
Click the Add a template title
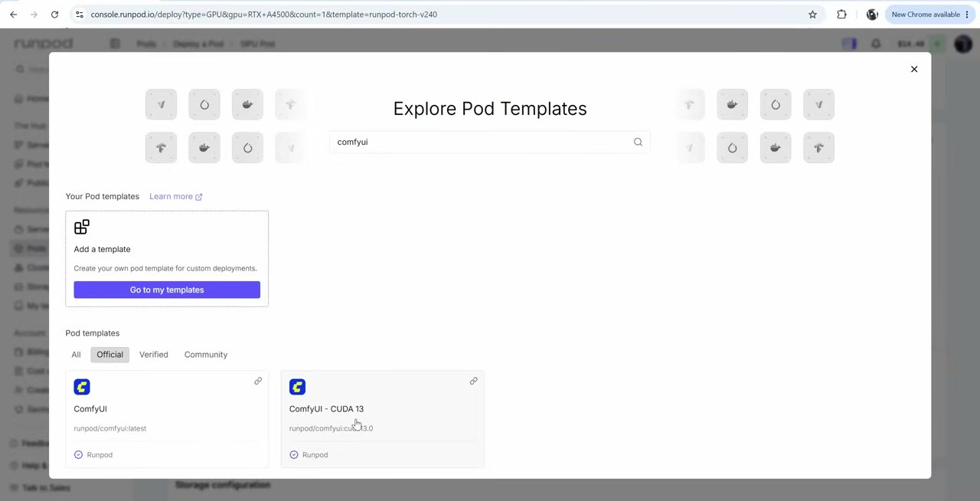(102, 249)
